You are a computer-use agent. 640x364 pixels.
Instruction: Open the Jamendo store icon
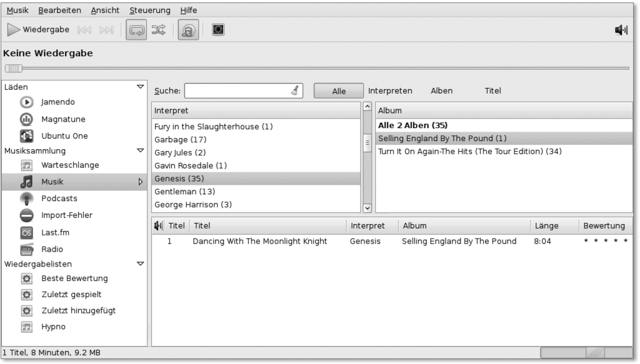pos(27,102)
